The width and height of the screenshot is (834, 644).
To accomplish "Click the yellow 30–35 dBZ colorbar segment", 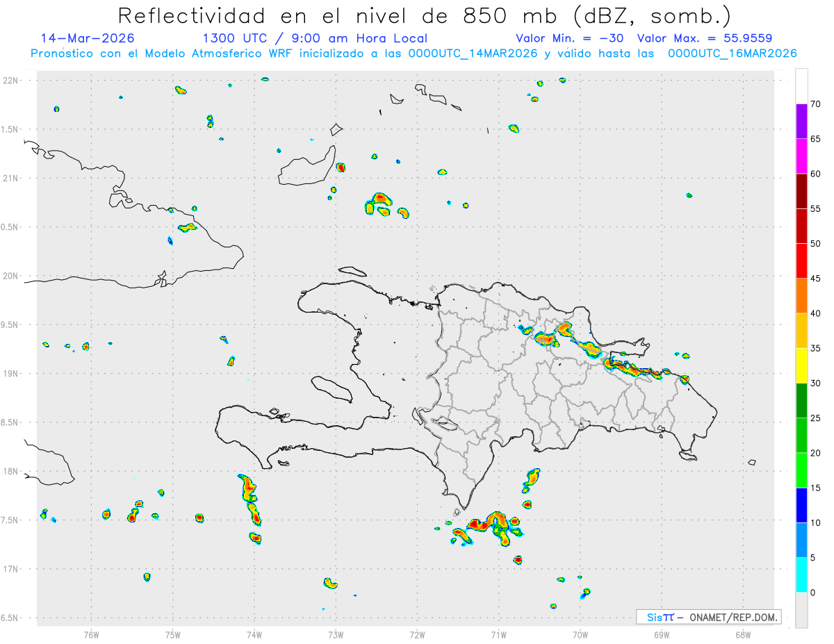I will (x=801, y=365).
